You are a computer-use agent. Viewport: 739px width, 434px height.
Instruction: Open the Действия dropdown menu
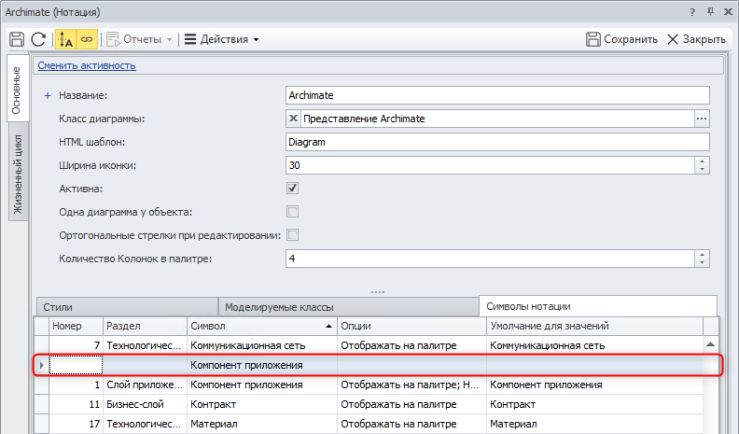(x=222, y=40)
